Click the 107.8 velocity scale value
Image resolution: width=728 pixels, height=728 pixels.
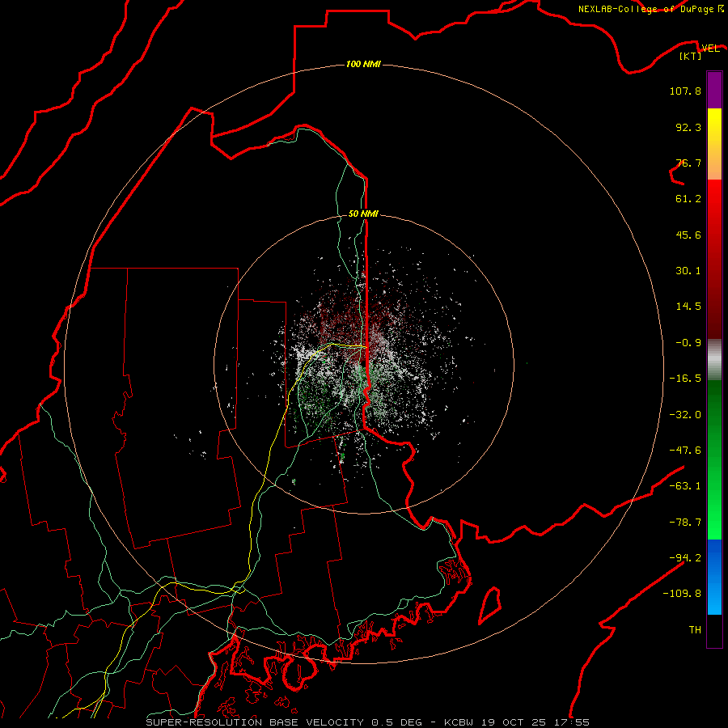click(685, 91)
